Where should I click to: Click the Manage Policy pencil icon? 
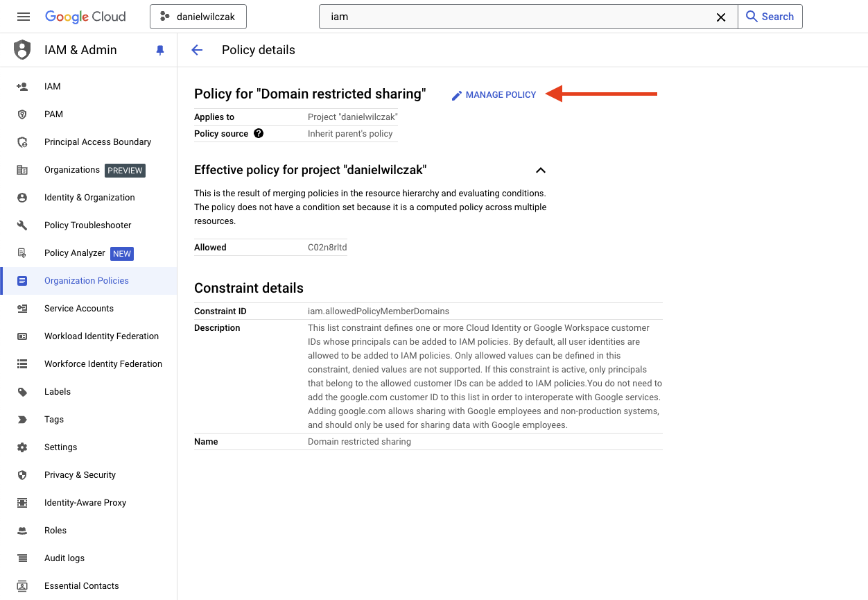point(456,96)
